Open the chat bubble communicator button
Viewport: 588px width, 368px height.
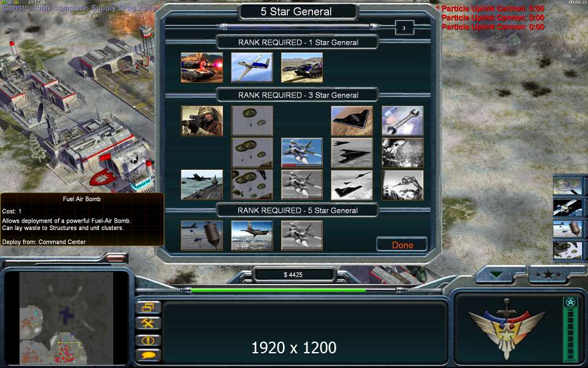(x=148, y=355)
